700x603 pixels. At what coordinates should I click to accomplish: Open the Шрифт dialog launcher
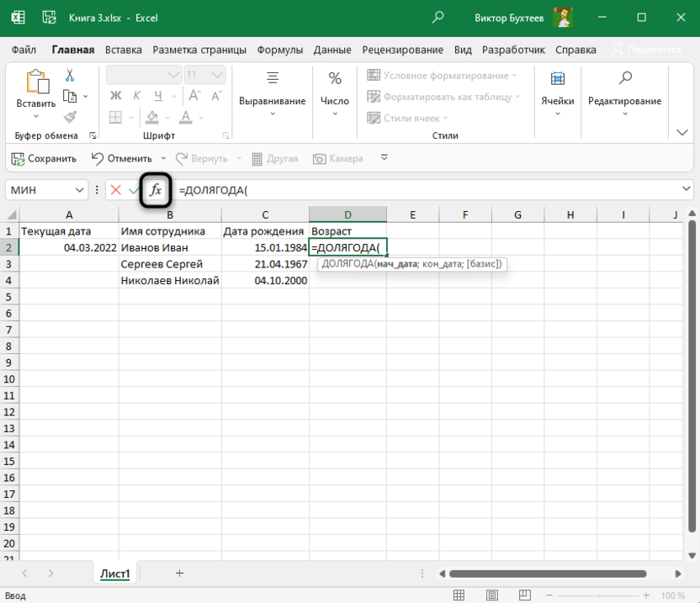click(225, 135)
